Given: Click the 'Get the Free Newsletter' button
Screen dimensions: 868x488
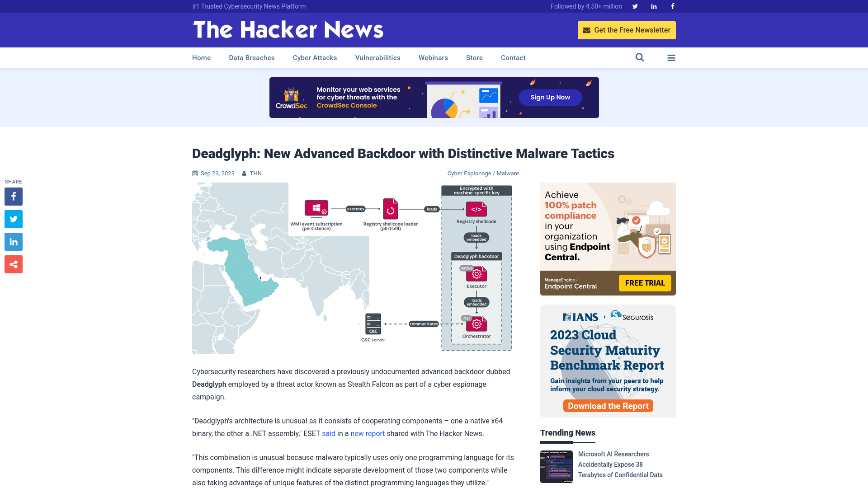Looking at the screenshot, I should (x=627, y=30).
